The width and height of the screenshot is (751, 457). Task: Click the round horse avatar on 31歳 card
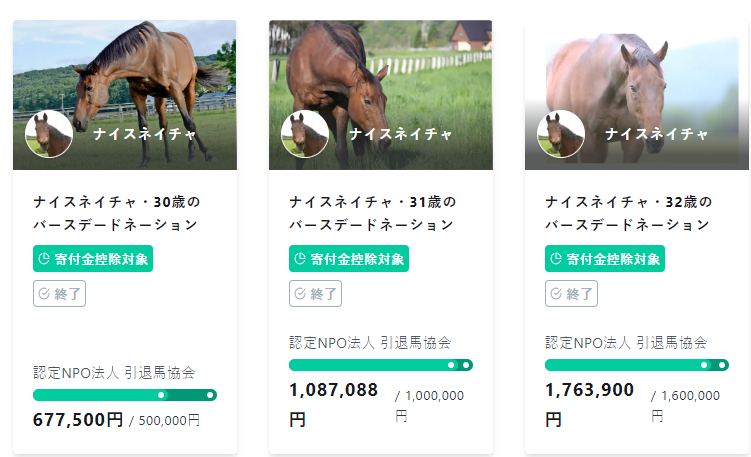[x=305, y=134]
